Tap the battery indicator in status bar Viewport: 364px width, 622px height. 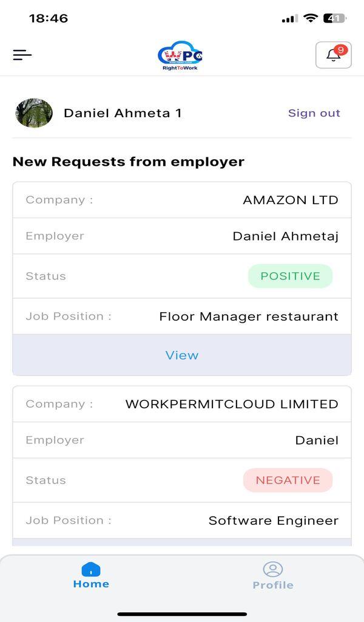pyautogui.click(x=335, y=18)
